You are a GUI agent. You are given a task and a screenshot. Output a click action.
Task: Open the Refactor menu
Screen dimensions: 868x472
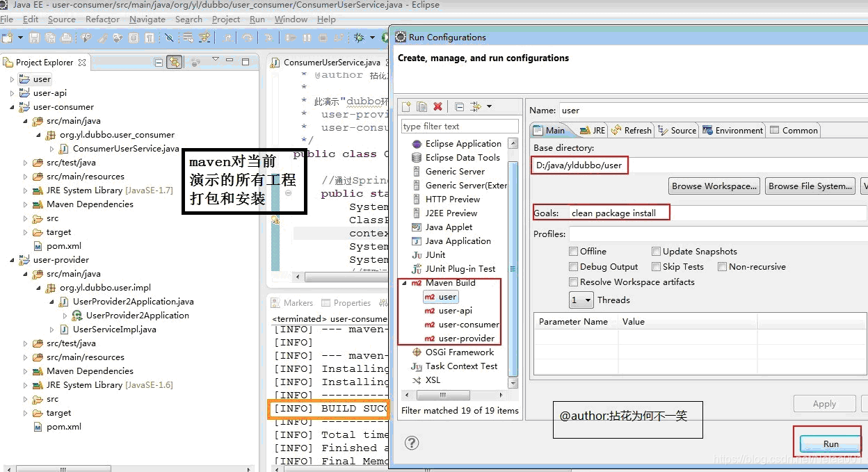coord(102,19)
